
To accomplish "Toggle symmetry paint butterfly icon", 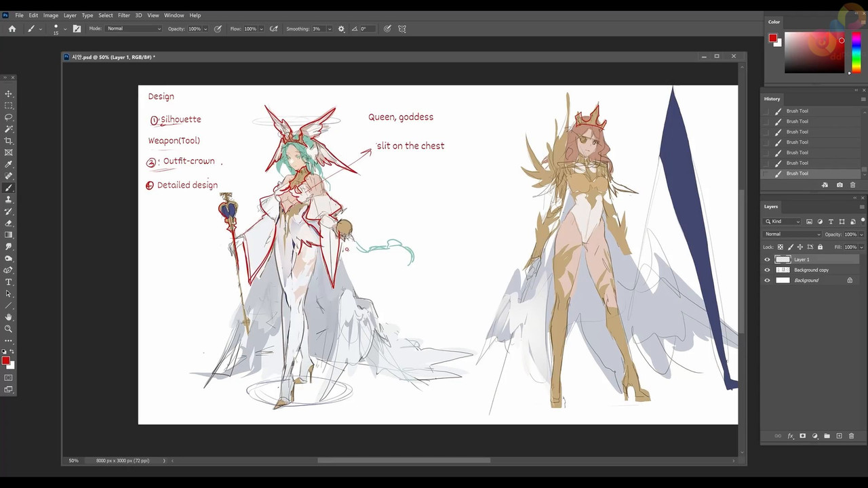I will [x=402, y=28].
